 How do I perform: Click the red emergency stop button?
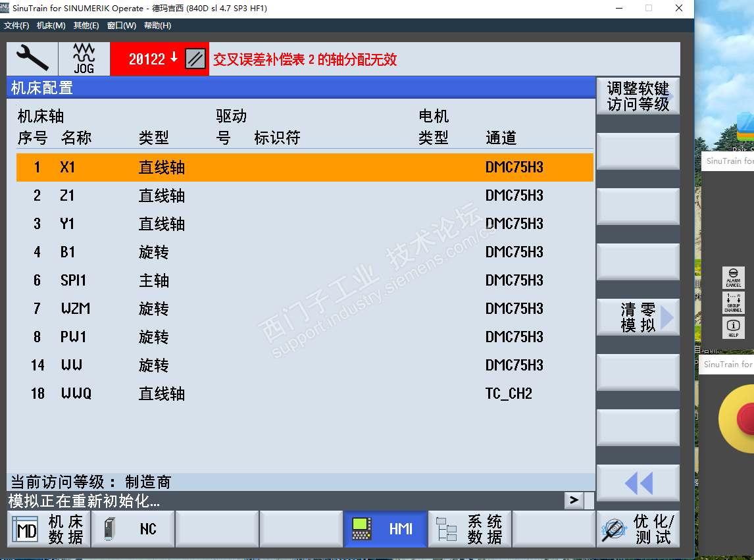tap(746, 418)
